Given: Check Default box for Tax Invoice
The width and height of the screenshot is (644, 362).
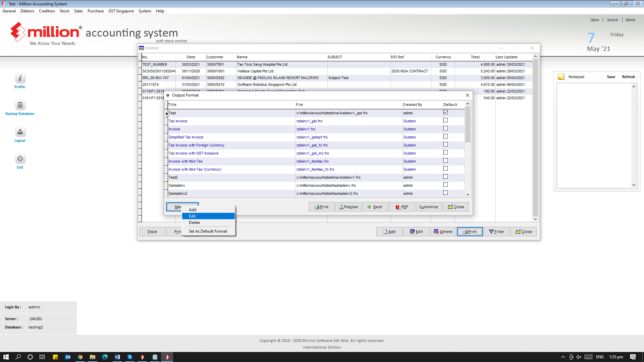Looking at the screenshot, I should [x=445, y=120].
